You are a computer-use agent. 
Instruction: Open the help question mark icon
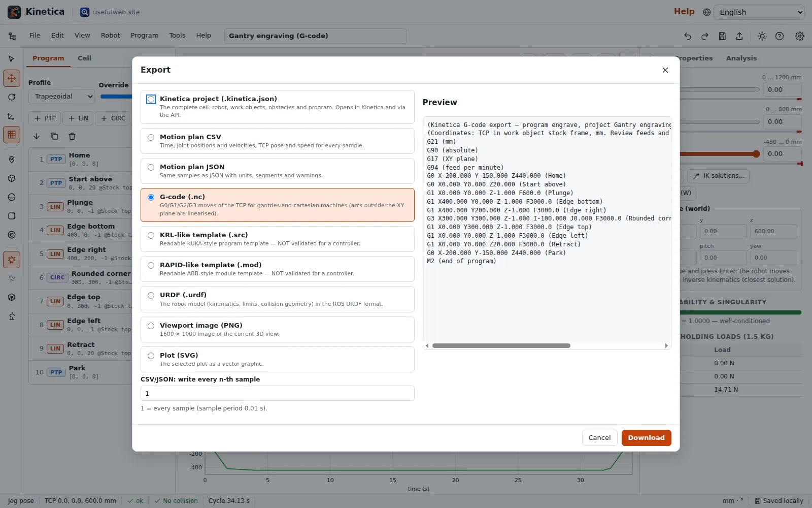click(x=780, y=36)
